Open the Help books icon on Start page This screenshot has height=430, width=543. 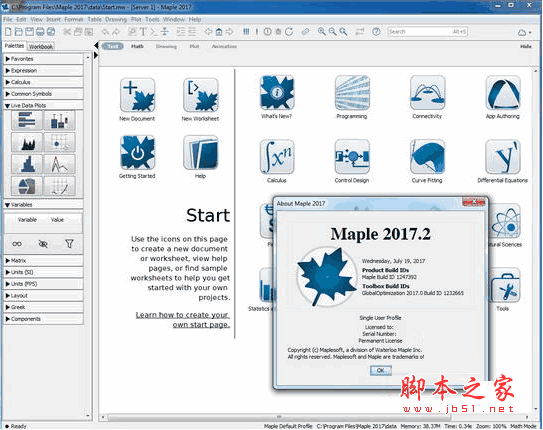tap(201, 152)
